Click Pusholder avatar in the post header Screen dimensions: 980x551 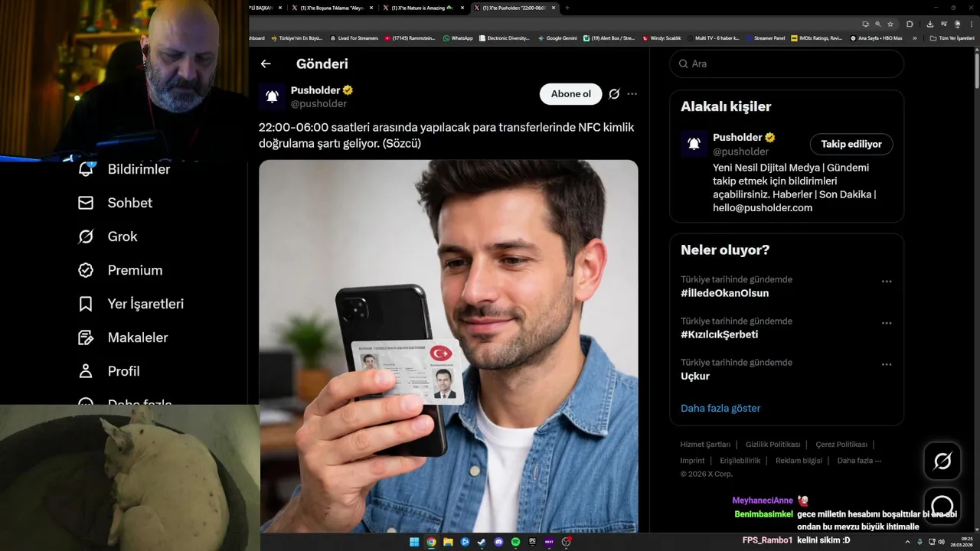[x=272, y=96]
